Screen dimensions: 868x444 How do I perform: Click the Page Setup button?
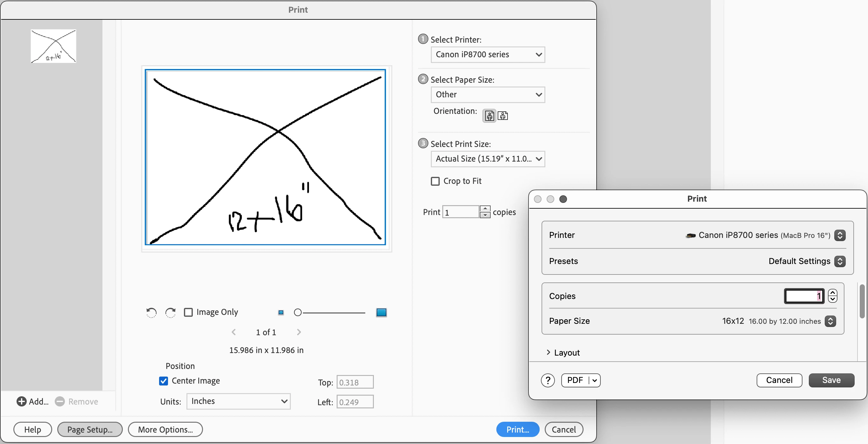pos(90,429)
